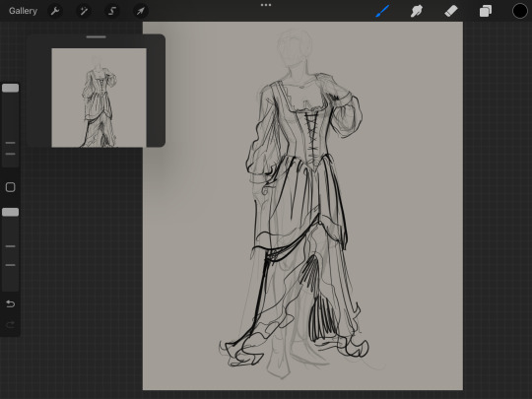Activate the Transform arrow tool
This screenshot has width=532, height=399.
pos(141,11)
